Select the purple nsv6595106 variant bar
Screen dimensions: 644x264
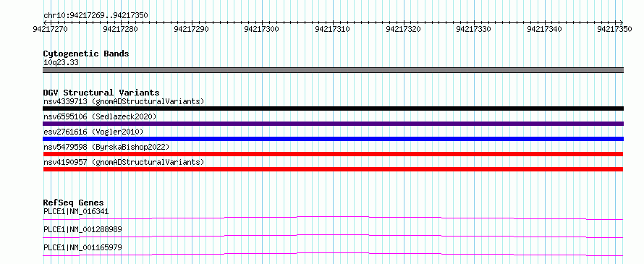(333, 124)
